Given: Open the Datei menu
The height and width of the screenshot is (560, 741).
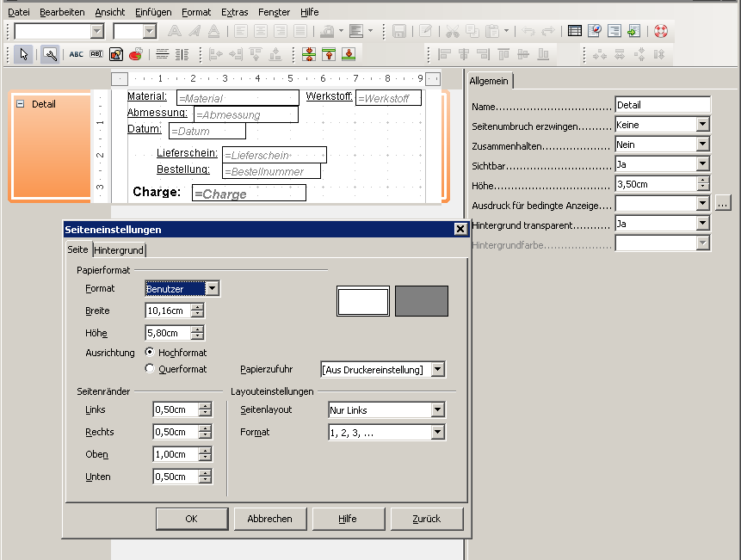Looking at the screenshot, I should (x=19, y=12).
